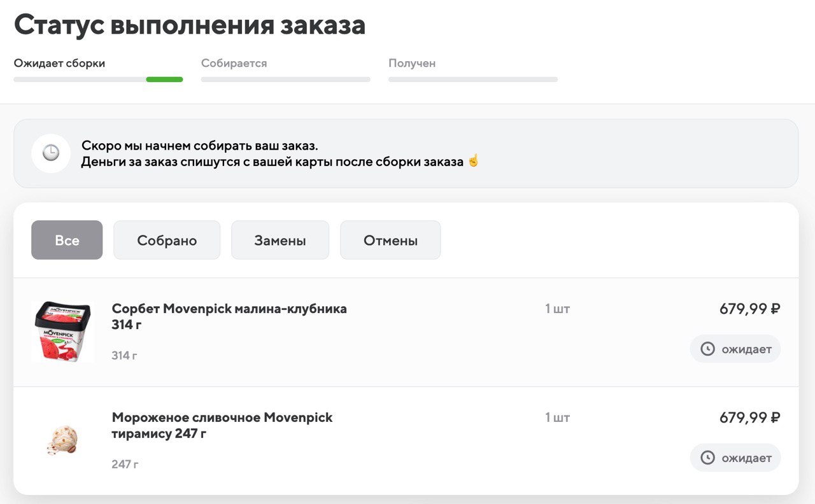Screen dimensions: 815x504
Task: Click the "ожидает" status badge for sorbet
Action: pyautogui.click(x=735, y=349)
